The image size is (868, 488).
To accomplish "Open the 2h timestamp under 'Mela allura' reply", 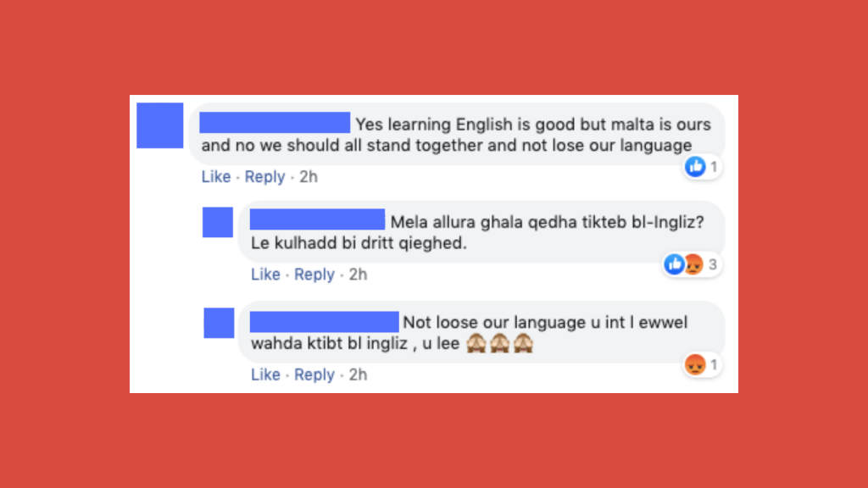I will [x=358, y=274].
